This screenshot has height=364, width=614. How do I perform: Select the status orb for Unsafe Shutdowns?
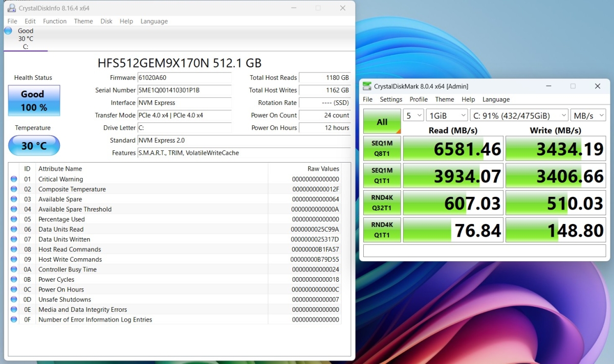pos(14,300)
